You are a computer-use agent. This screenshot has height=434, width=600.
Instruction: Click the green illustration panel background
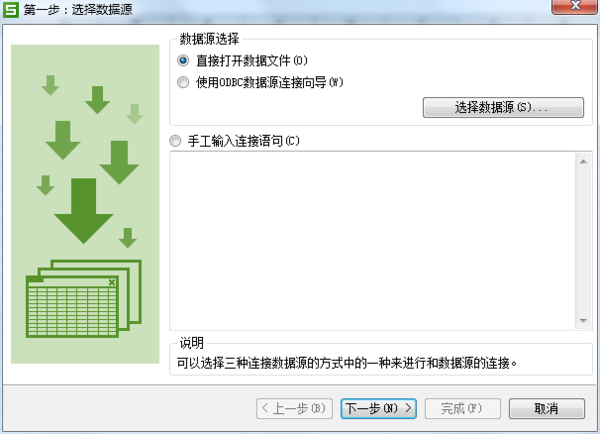85,204
